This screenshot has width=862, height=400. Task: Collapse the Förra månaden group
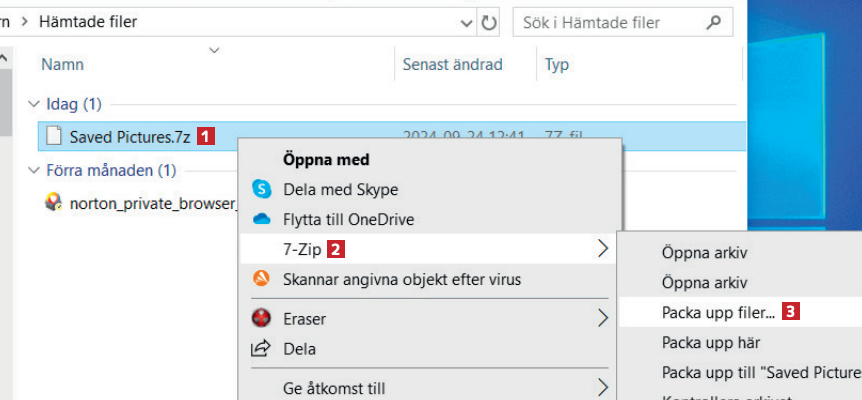pyautogui.click(x=34, y=169)
